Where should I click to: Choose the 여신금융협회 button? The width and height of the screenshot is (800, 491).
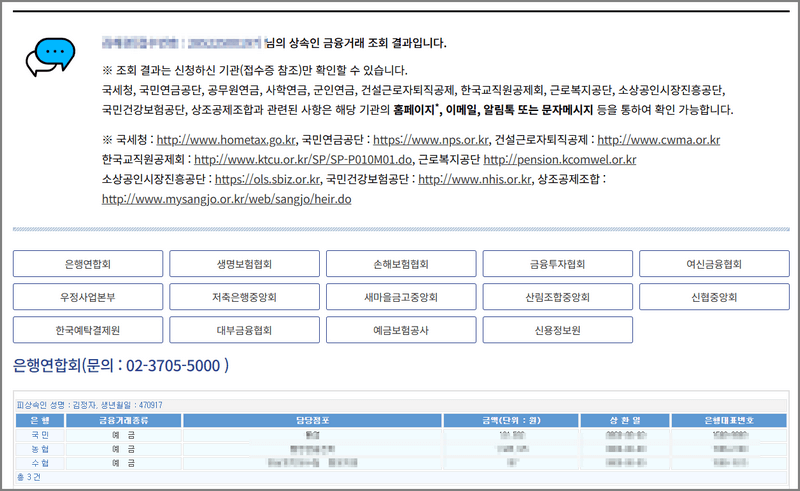714,264
